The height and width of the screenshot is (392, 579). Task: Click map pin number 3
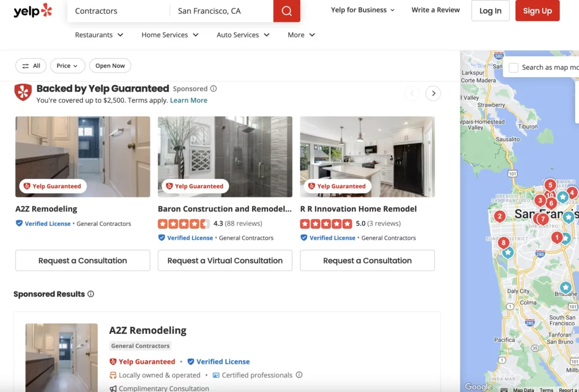[540, 201]
